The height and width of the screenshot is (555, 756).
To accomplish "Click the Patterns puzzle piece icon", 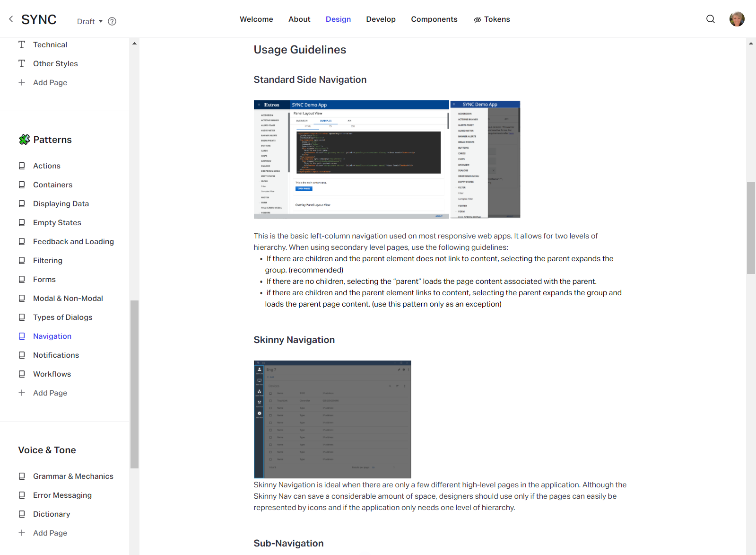I will pos(24,140).
